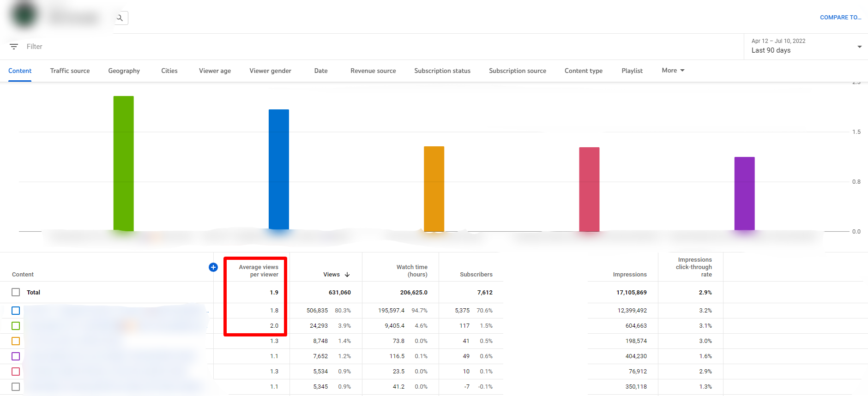
Task: Sort by Impressions click-through rate header
Action: click(694, 267)
